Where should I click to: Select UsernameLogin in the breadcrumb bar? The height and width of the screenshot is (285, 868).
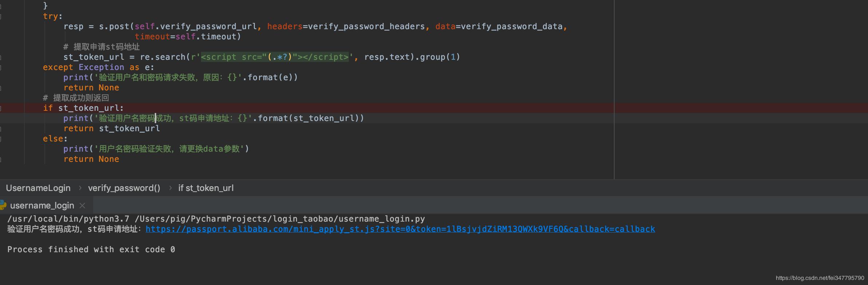coord(38,188)
